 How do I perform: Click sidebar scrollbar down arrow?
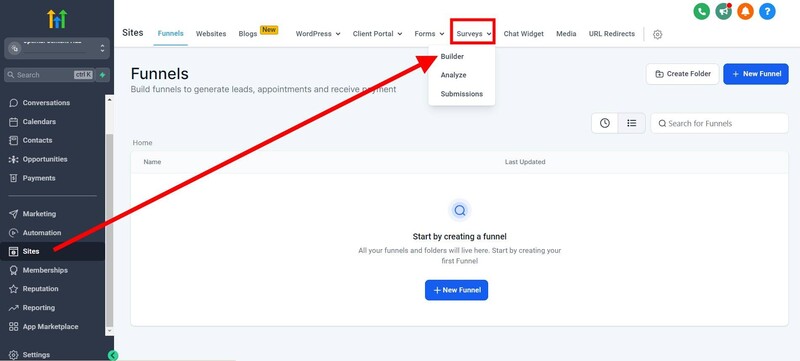(109, 331)
